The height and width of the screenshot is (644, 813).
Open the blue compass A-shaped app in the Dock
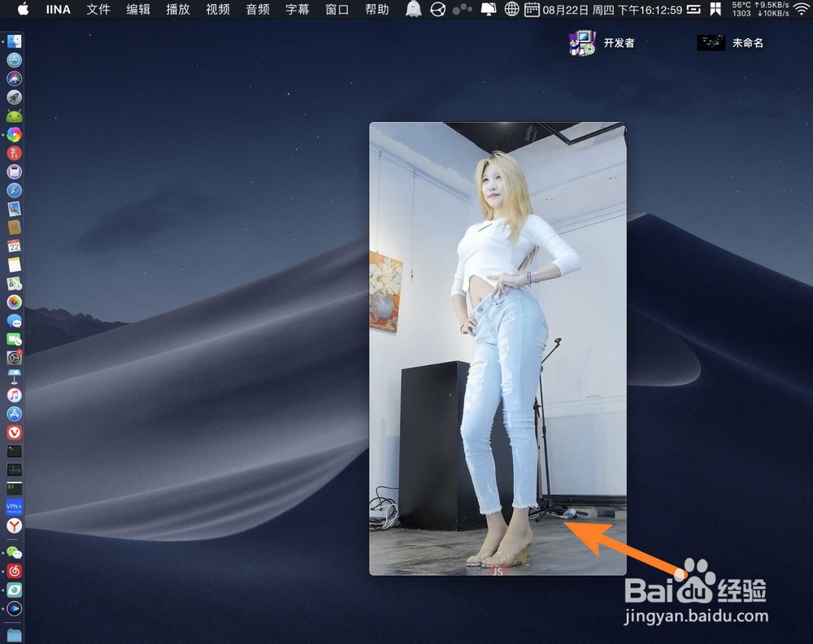tap(14, 60)
